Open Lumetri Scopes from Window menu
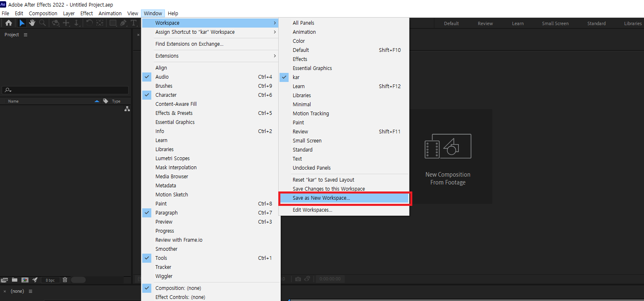The width and height of the screenshot is (644, 301). (210, 159)
